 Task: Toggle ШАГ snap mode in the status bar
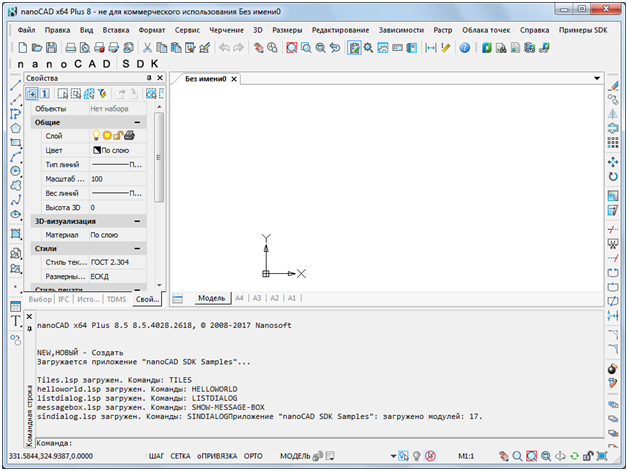click(156, 456)
